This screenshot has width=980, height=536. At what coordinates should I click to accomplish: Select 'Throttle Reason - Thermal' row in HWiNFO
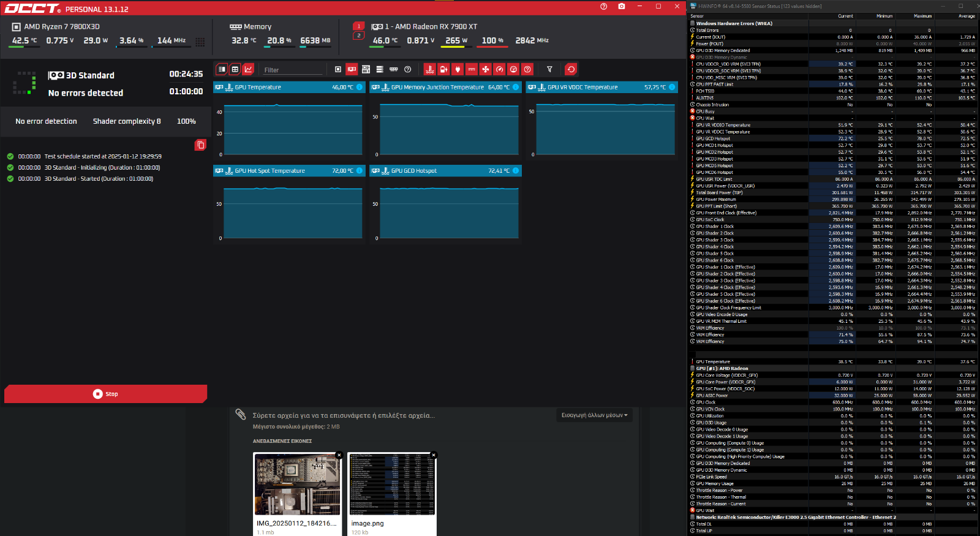coord(834,497)
